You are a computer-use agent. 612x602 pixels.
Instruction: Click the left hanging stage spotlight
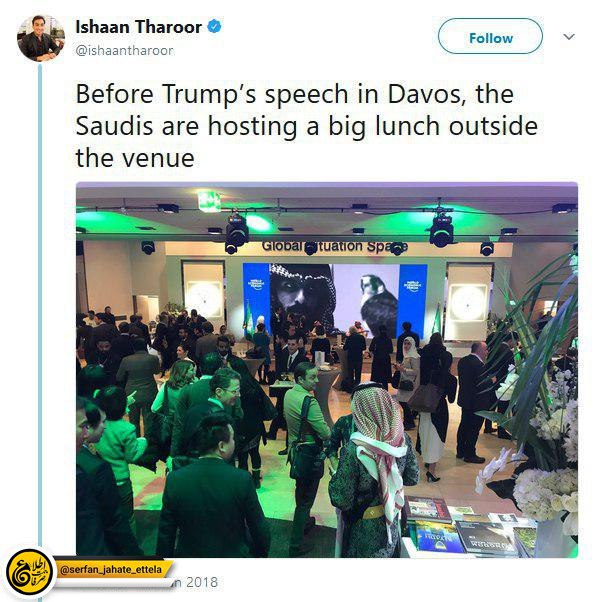point(237,232)
